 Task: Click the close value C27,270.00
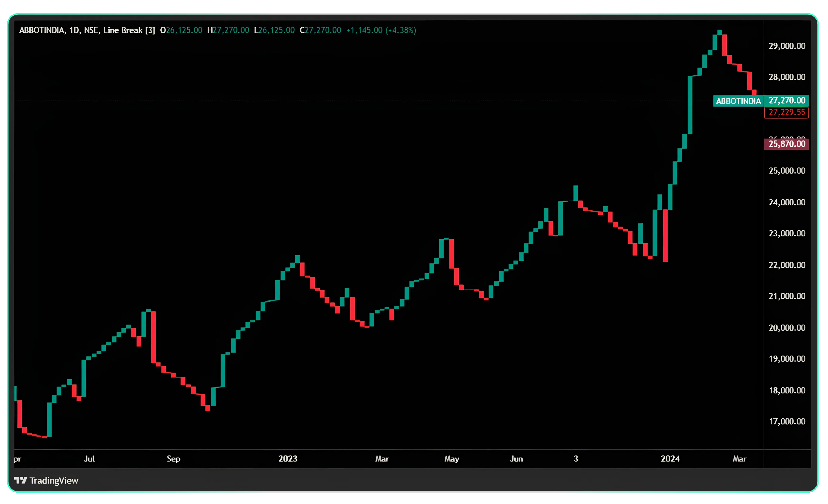point(320,30)
